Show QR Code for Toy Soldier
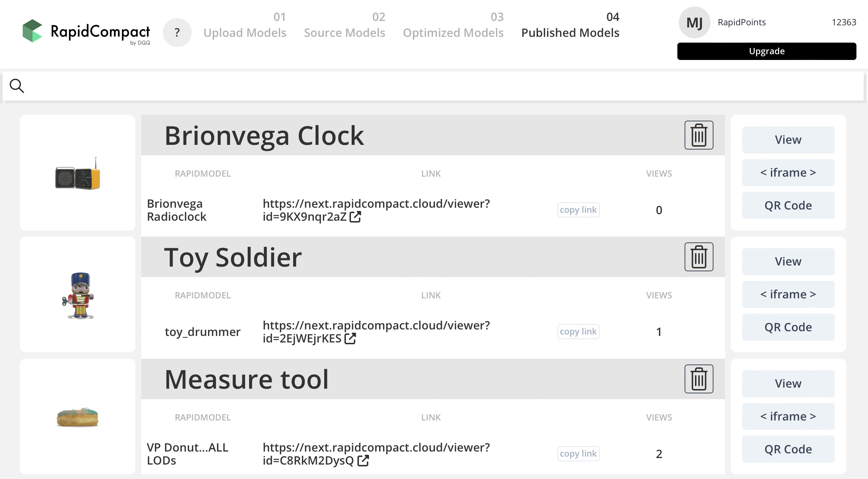 [788, 327]
